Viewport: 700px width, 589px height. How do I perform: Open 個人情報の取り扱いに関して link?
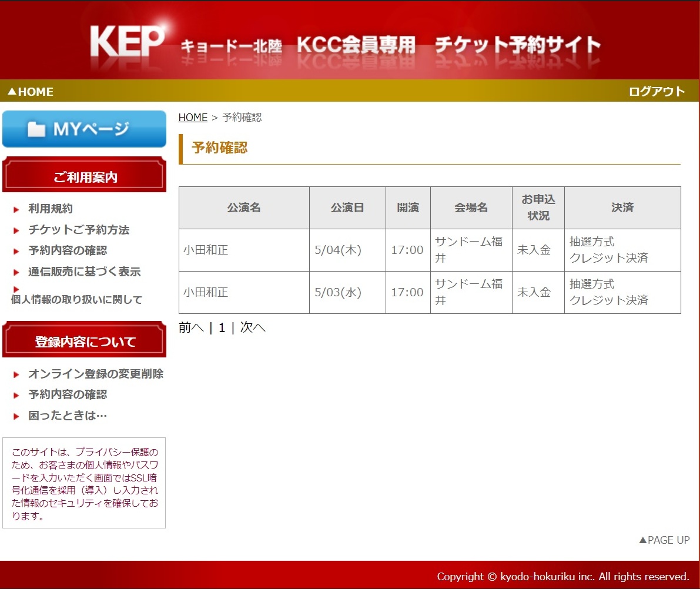click(x=76, y=300)
